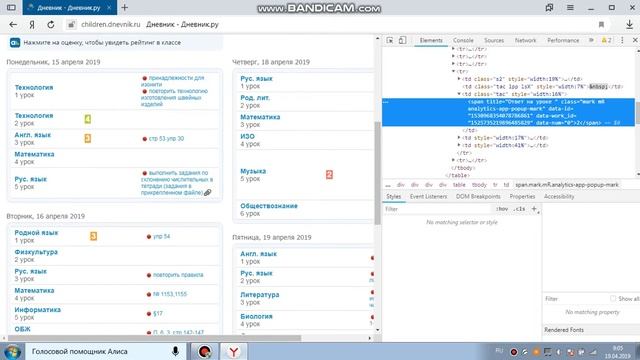Collapse the expanded tr node
The width and height of the screenshot is (640, 360).
coord(453,71)
